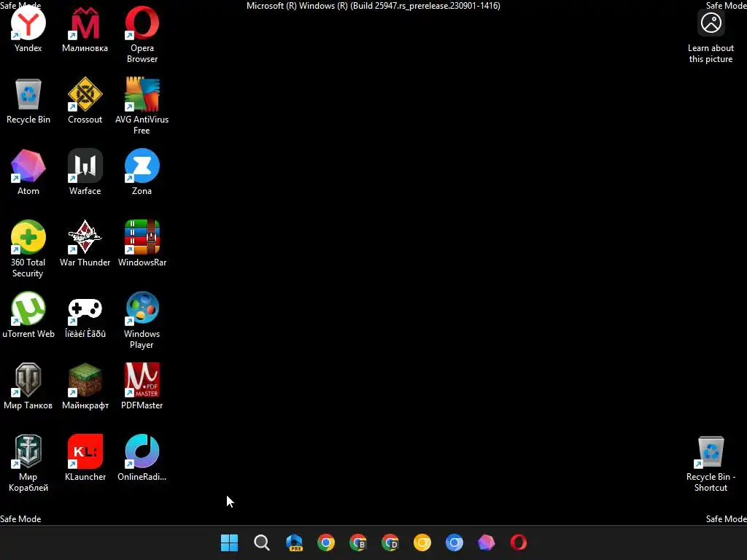This screenshot has height=560, width=747.
Task: Launch blue Chromium from the taskbar
Action: click(x=454, y=542)
